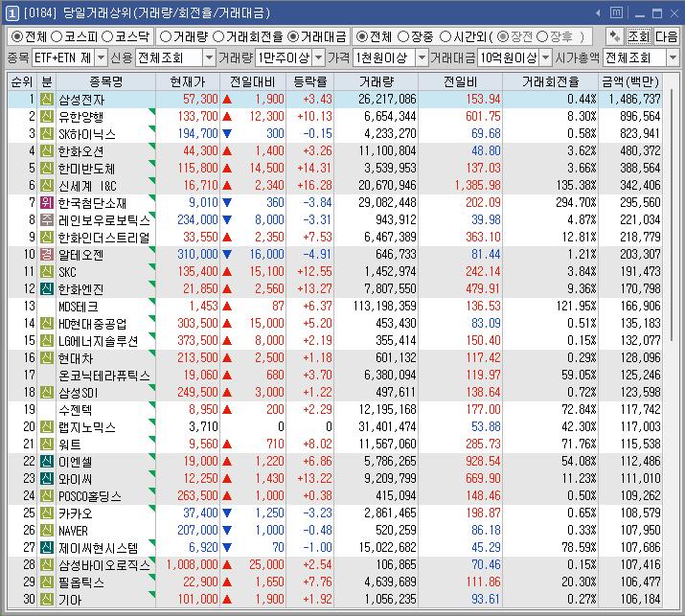The height and width of the screenshot is (616, 685).
Task: Click the 주 badge icon for 레인보우로보틱스
Action: pos(47,219)
